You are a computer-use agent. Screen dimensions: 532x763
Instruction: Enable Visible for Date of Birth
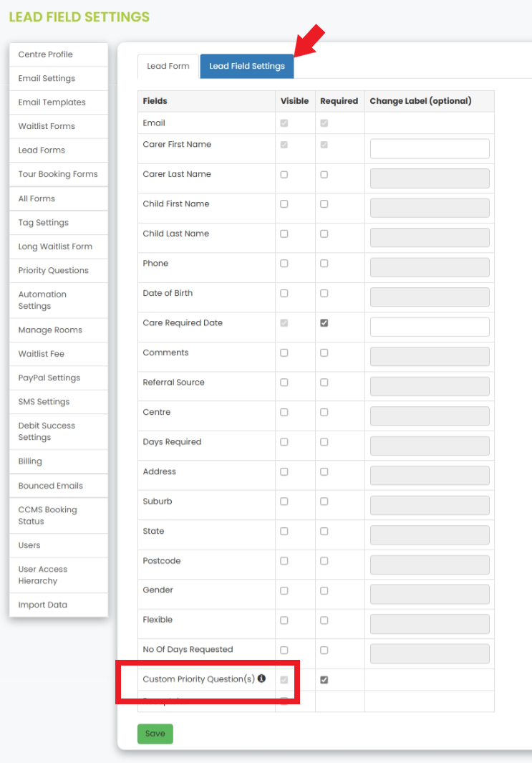[x=284, y=293]
